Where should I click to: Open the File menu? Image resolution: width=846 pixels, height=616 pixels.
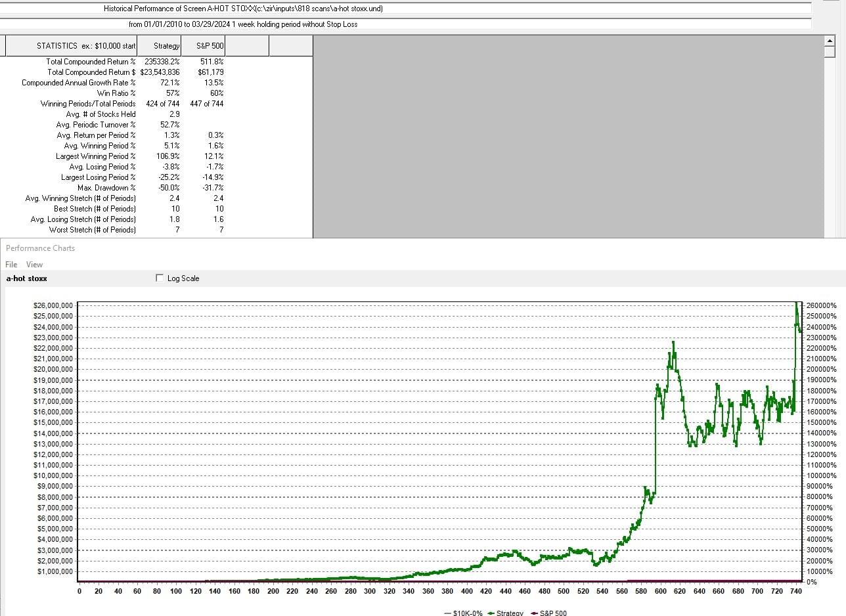pyautogui.click(x=11, y=265)
